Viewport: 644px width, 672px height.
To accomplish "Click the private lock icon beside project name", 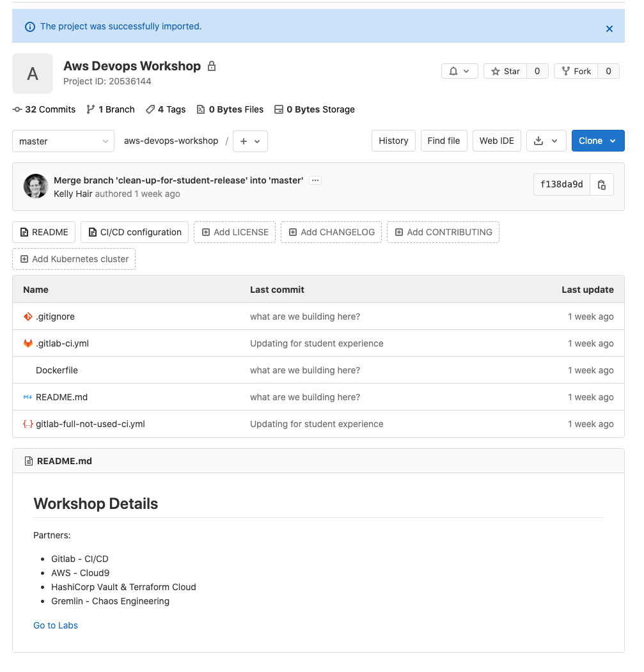I will [x=212, y=66].
